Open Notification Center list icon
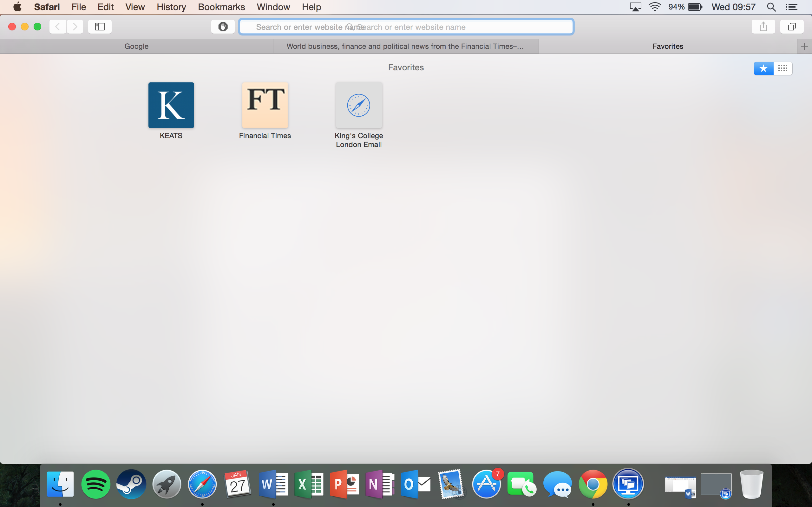Viewport: 812px width, 507px height. click(x=791, y=7)
